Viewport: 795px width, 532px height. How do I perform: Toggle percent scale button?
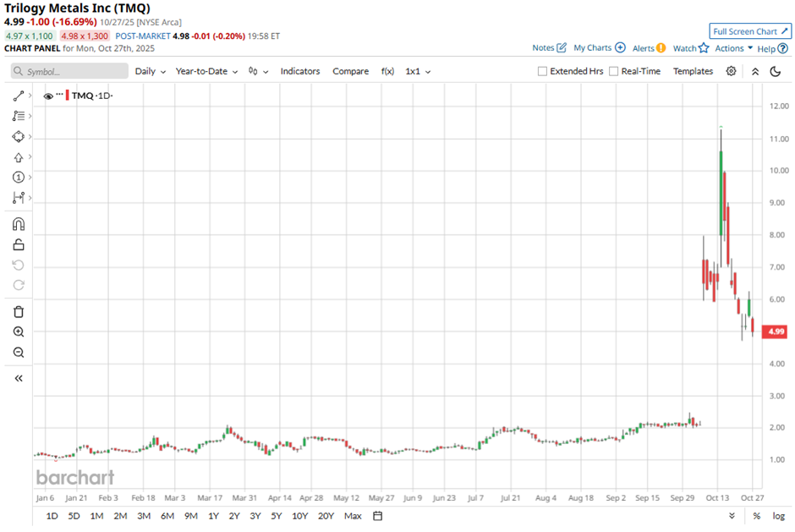tap(756, 516)
